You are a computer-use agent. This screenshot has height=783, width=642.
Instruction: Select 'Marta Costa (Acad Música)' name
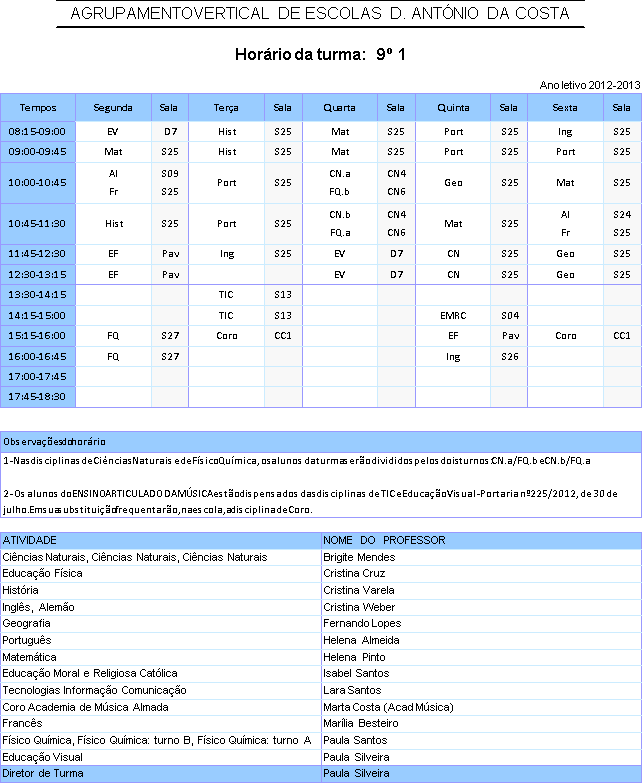388,707
